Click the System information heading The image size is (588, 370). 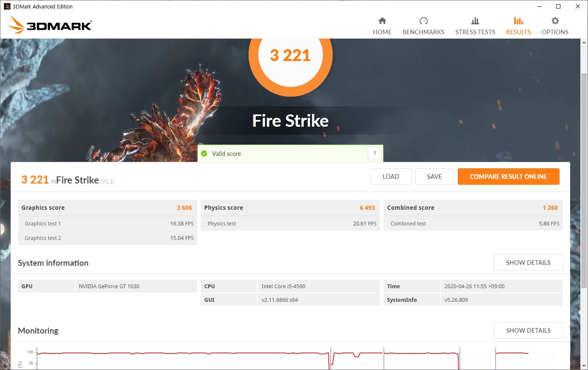(x=53, y=263)
